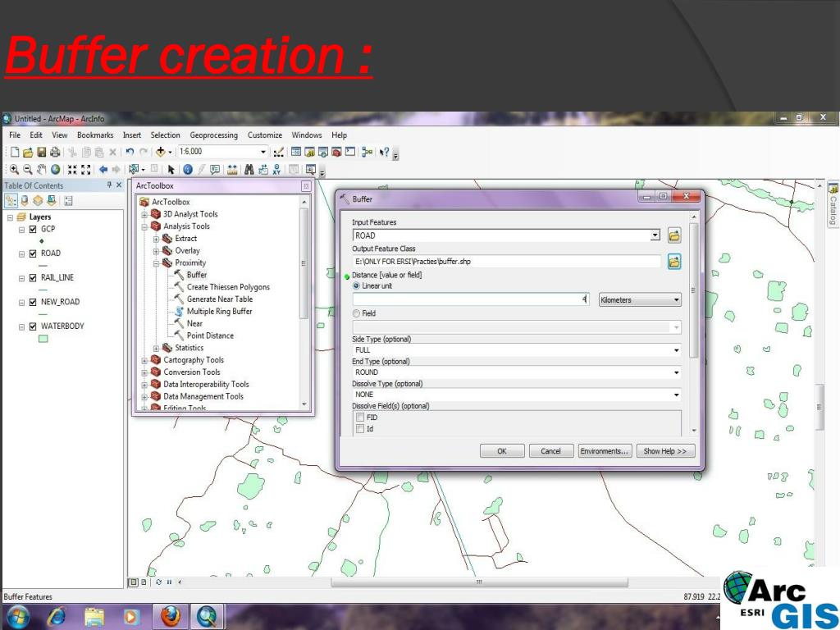
Task: Click the WATERBODY green symbol swatch
Action: (43, 339)
